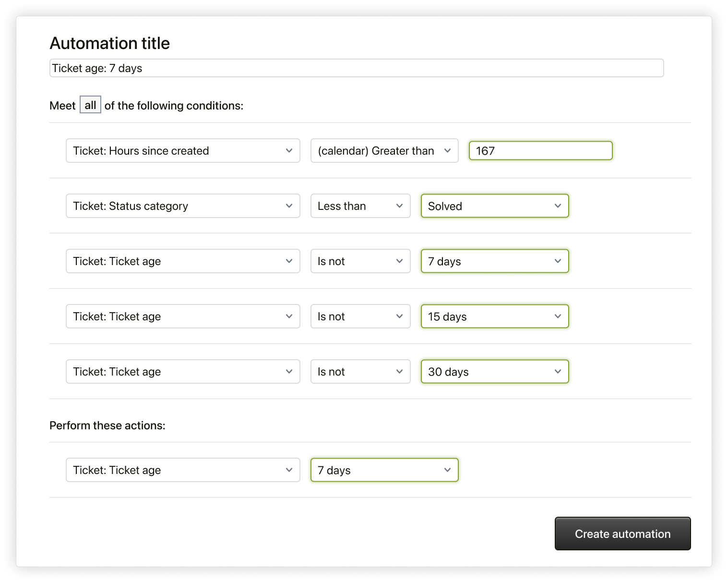Expand the 'Less than' operator dropdown
This screenshot has width=728, height=583.
pos(360,206)
